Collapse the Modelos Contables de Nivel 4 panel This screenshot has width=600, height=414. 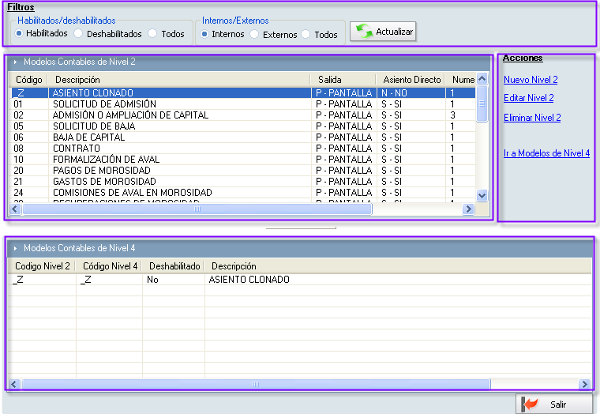(x=15, y=246)
